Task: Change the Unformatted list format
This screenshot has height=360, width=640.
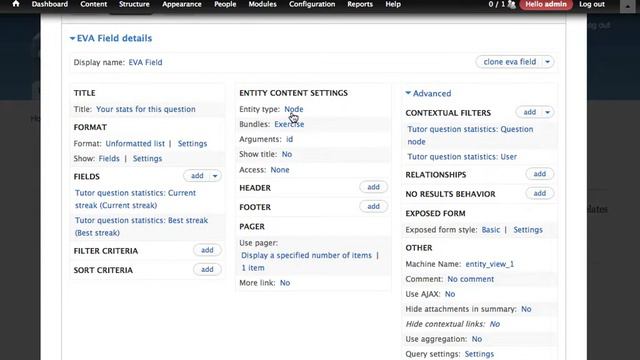Action: point(135,144)
